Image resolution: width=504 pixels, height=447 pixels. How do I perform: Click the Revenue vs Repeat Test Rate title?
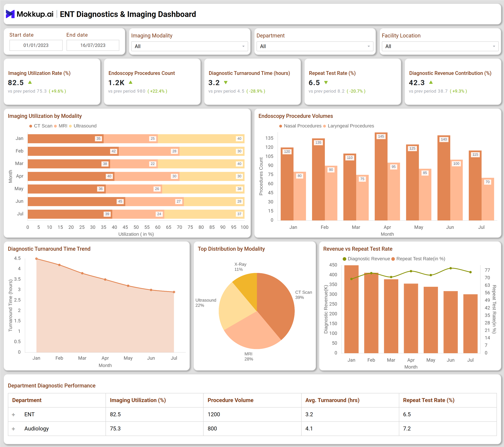click(358, 249)
